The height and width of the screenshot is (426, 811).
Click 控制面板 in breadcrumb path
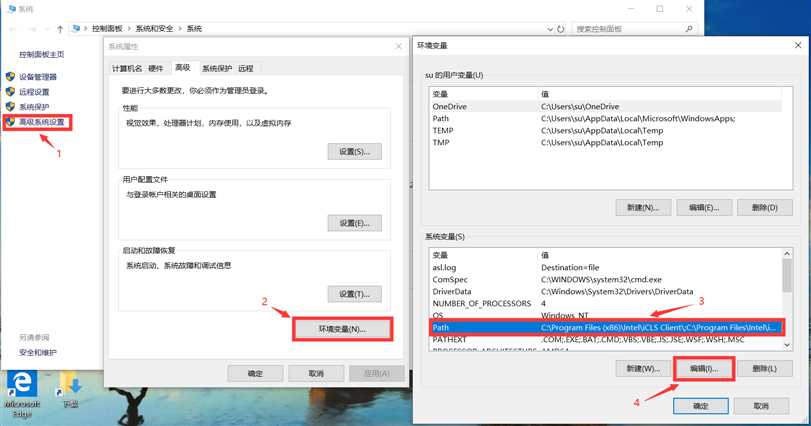107,28
